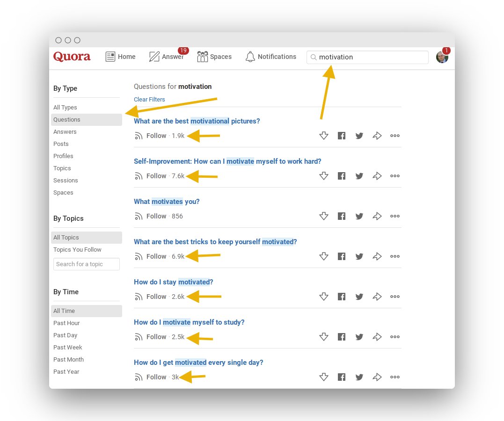Filter by Past Week
This screenshot has width=504, height=421.
(x=68, y=348)
